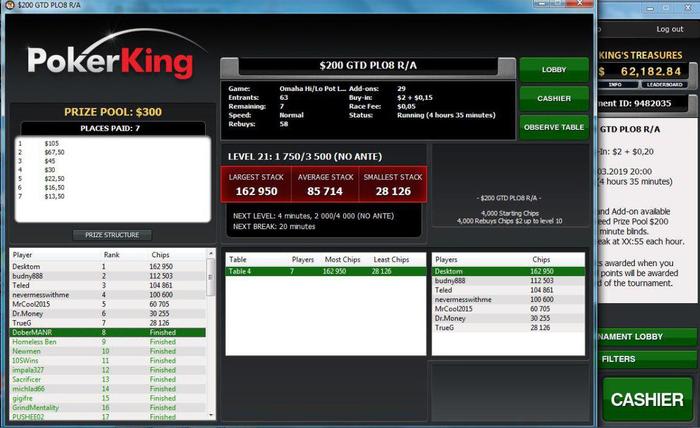The height and width of the screenshot is (428, 700).
Task: Click the Smallest Stack 28 126 box
Action: [x=393, y=184]
